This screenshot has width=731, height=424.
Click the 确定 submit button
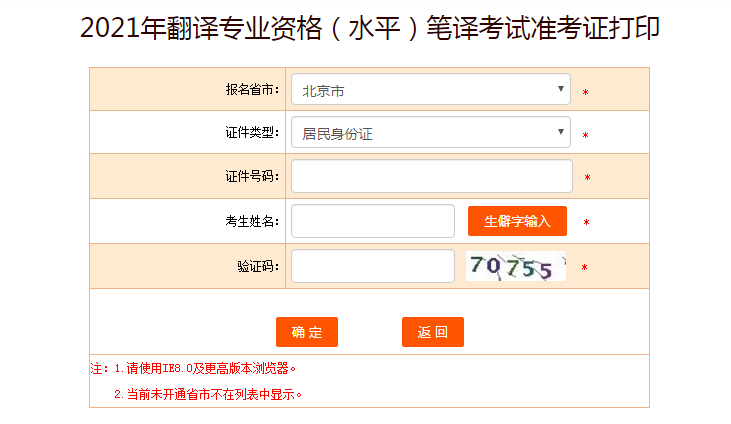coord(307,332)
